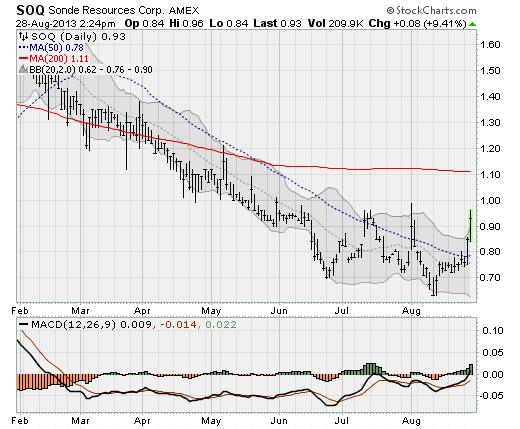The image size is (520, 429).
Task: Click the Jul label under the price chart
Action: click(x=342, y=311)
